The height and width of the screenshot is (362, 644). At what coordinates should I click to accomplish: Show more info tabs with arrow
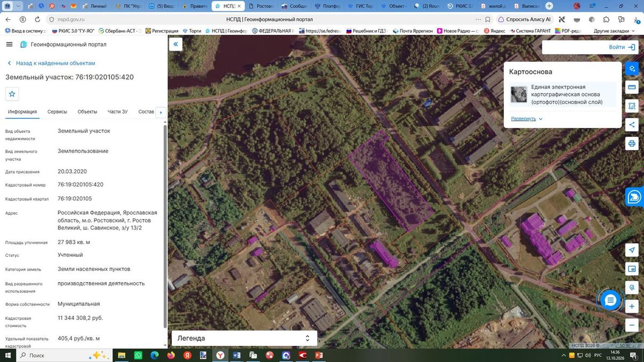pos(160,112)
